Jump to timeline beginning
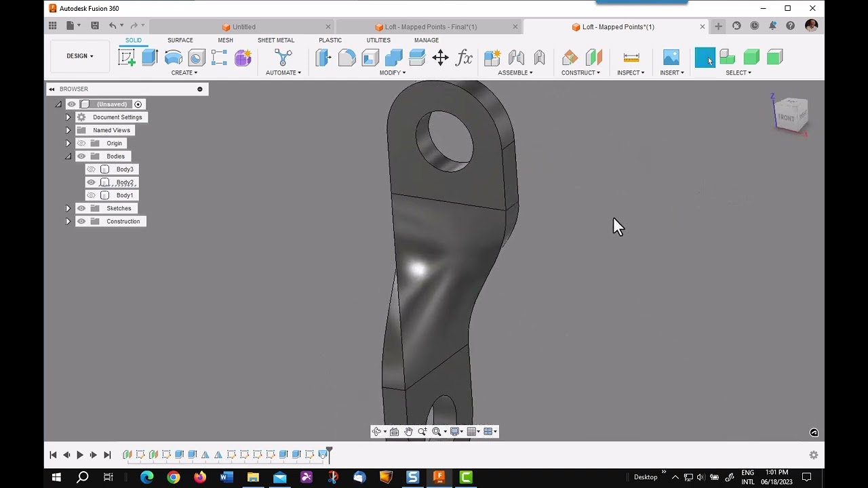Viewport: 868px width, 488px height. pyautogui.click(x=53, y=455)
